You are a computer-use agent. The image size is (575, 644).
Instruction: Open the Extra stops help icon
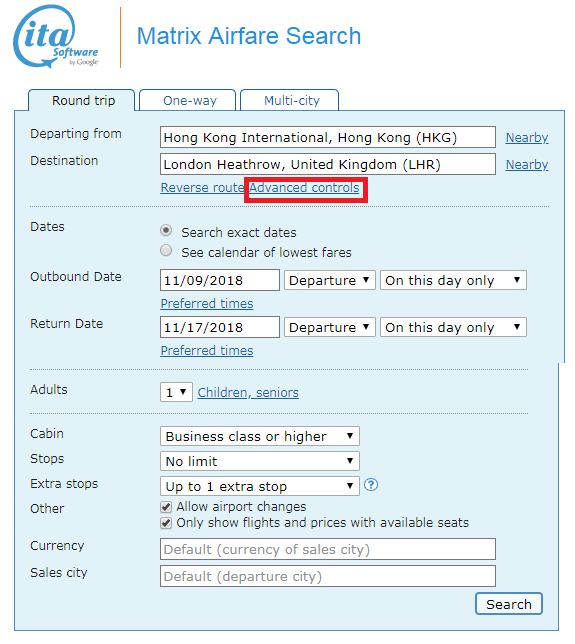pyautogui.click(x=371, y=485)
